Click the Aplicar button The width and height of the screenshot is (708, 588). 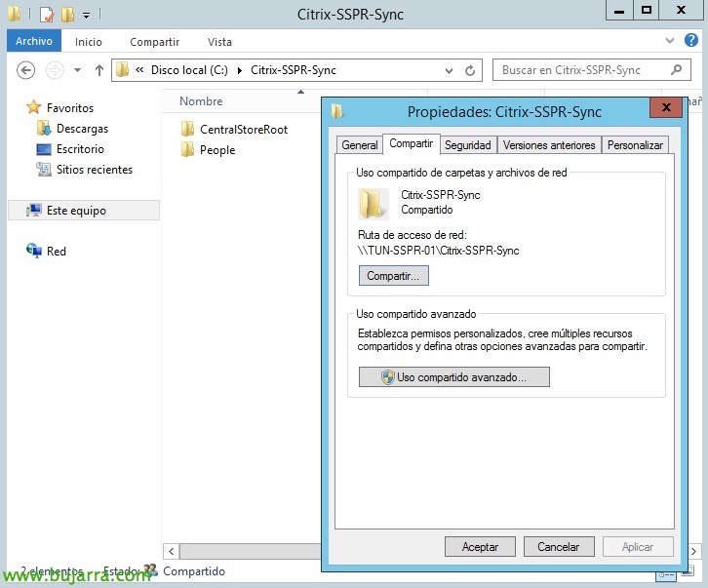638,547
